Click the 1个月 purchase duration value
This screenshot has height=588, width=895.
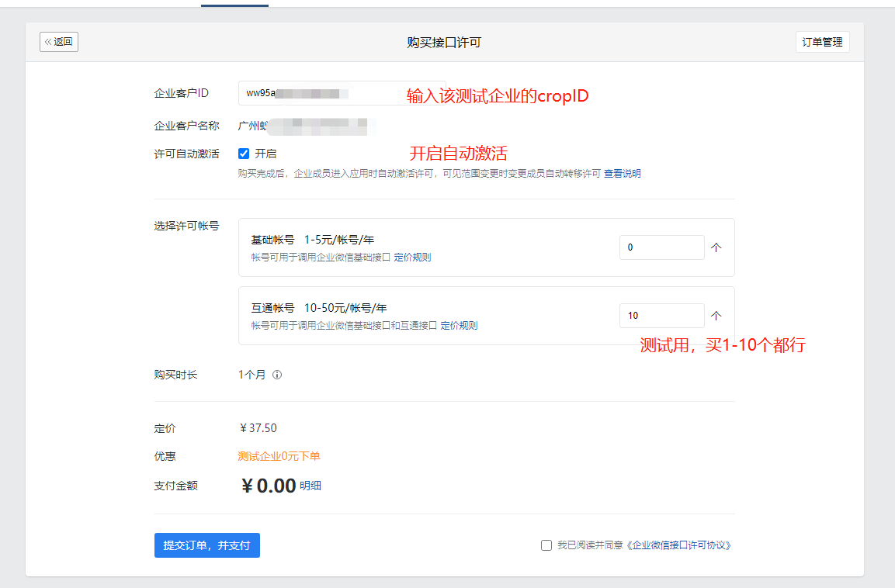[x=252, y=375]
